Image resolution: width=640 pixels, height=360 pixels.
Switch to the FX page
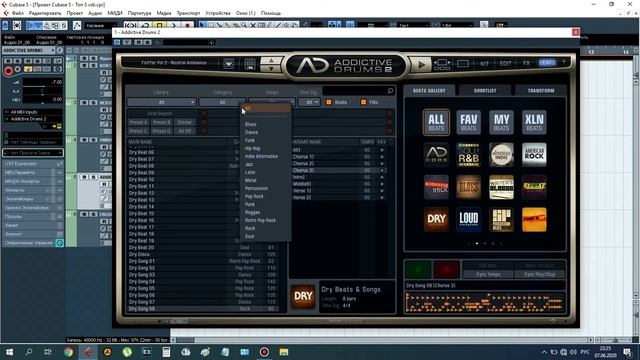coord(526,63)
